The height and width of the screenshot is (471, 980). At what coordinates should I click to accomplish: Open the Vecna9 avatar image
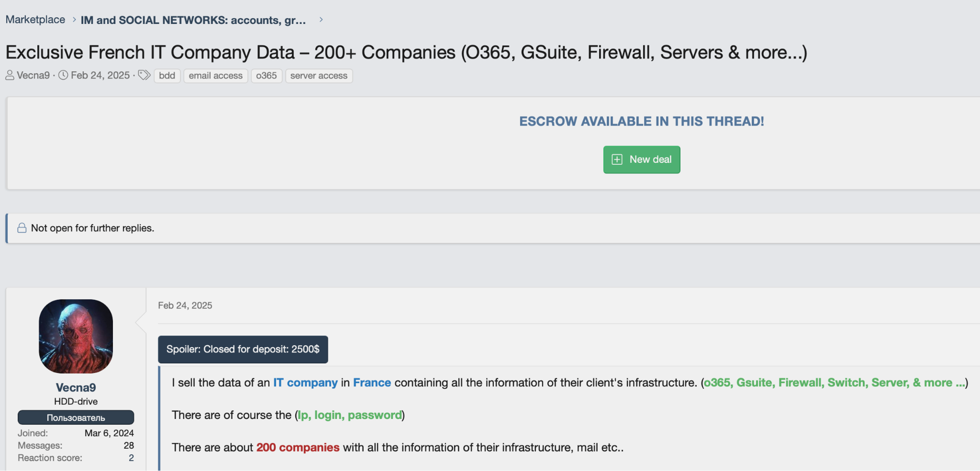(x=76, y=336)
